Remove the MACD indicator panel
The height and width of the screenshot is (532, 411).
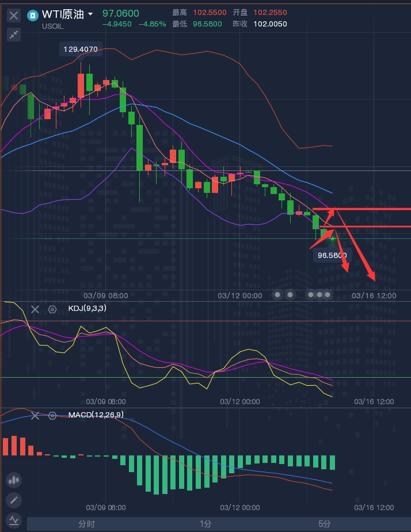coord(35,415)
